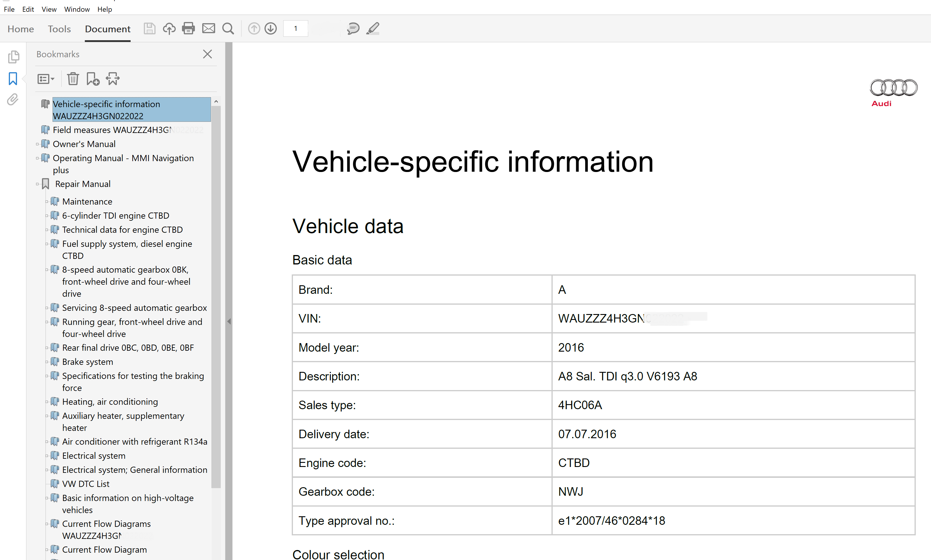Add a highlight annotation
Screen dimensions: 931x560
[373, 28]
